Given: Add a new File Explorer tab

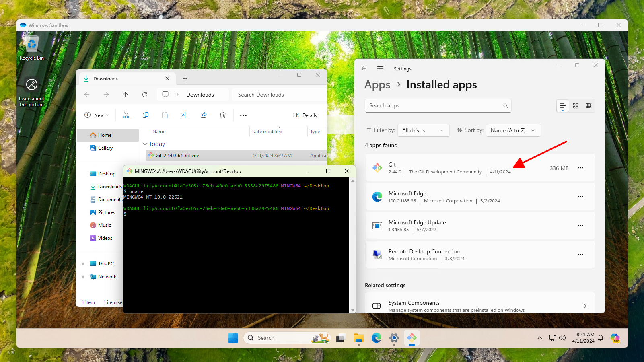Looking at the screenshot, I should coord(185,79).
